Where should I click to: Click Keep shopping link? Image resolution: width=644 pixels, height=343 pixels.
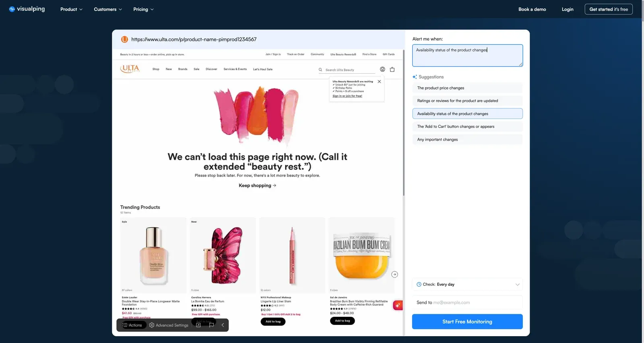tap(258, 186)
